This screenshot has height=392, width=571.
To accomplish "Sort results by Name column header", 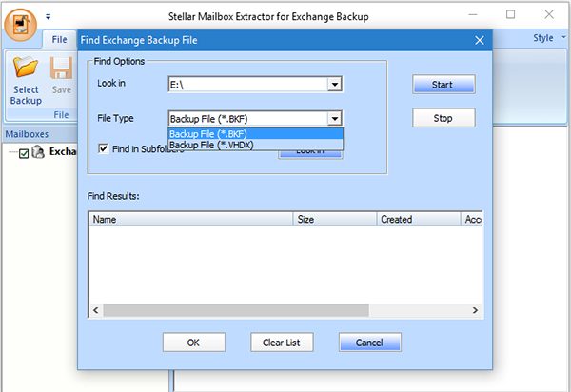I will (x=191, y=219).
